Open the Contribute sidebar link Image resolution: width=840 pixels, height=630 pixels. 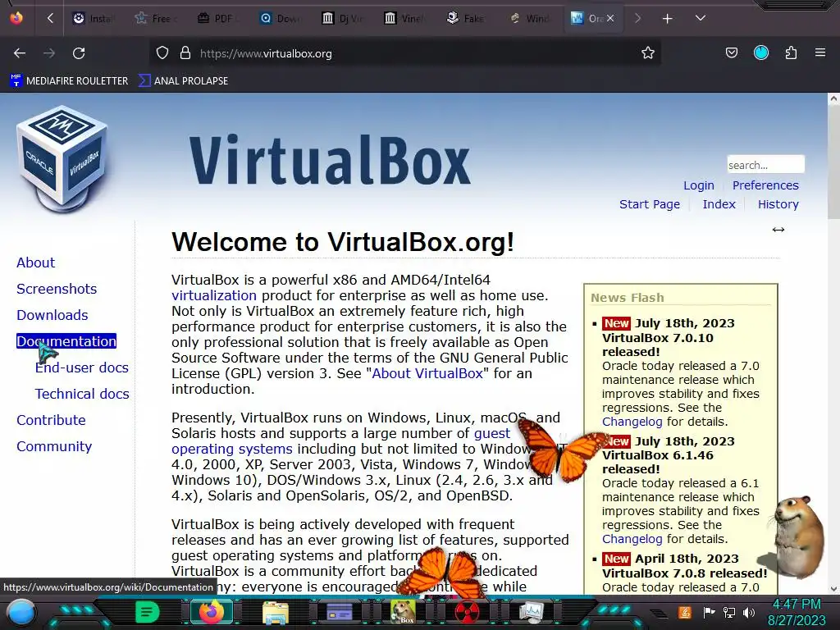(52, 420)
